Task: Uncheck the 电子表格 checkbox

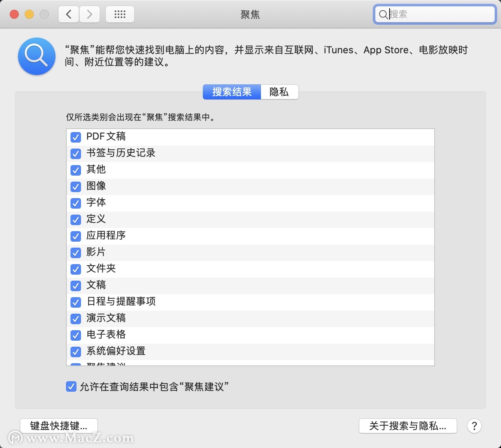Action: point(76,335)
